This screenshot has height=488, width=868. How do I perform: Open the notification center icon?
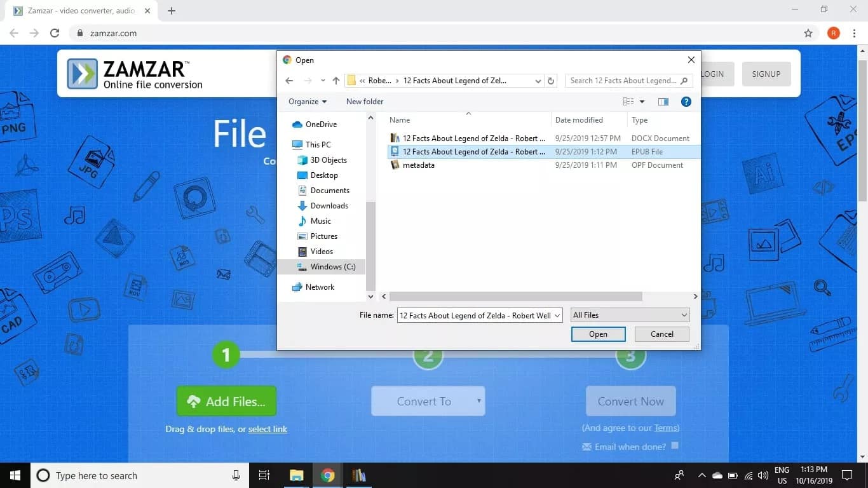(x=847, y=475)
